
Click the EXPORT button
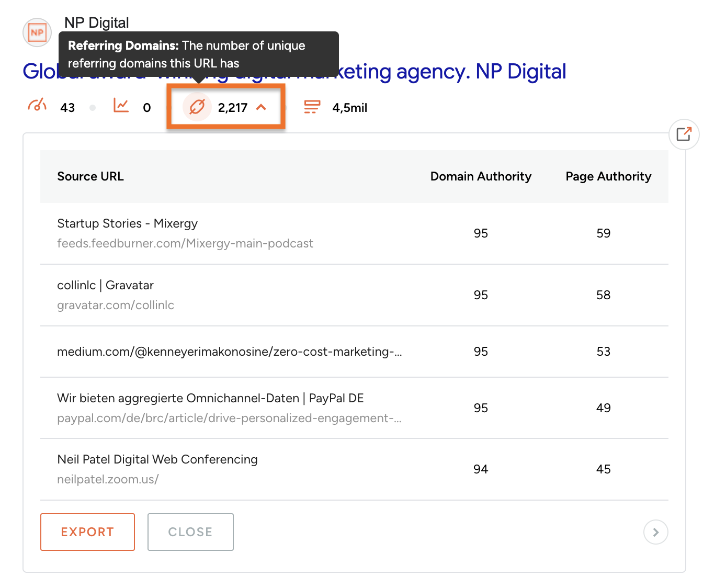(x=87, y=532)
